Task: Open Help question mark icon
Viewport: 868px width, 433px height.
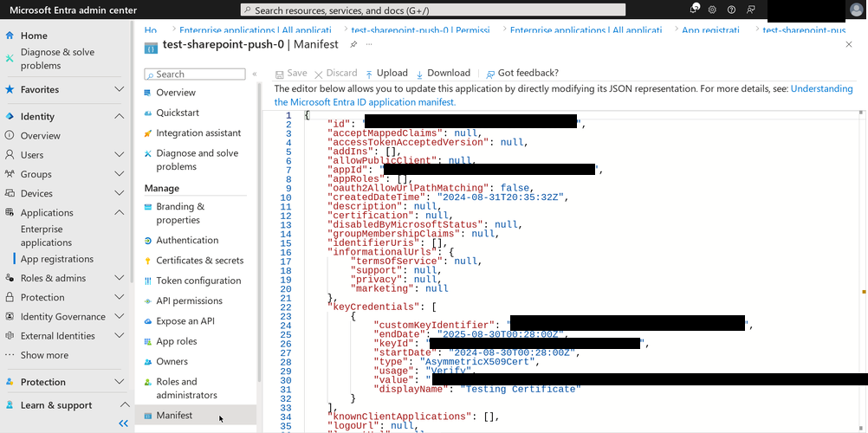Action: coord(731,10)
